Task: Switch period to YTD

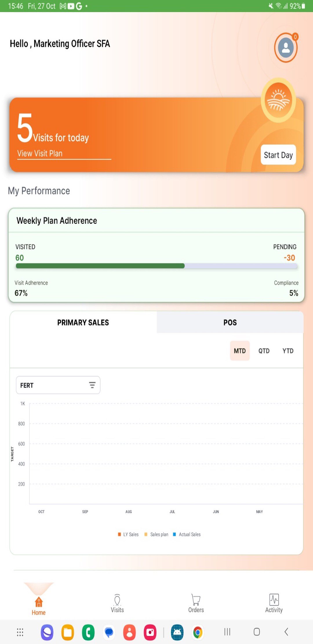Action: pos(288,351)
